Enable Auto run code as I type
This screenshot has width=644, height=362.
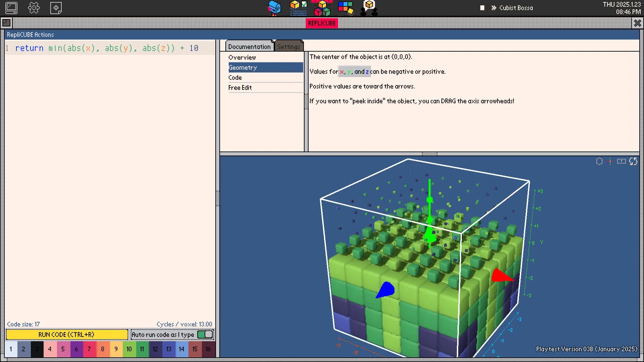pos(205,334)
